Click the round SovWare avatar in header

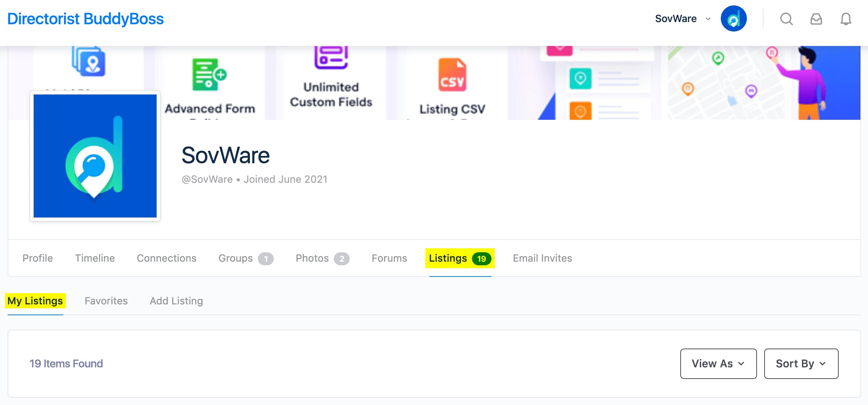click(x=733, y=19)
